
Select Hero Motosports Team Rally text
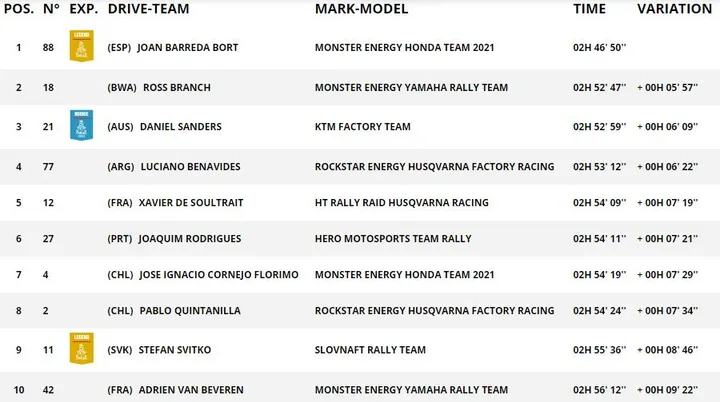393,239
